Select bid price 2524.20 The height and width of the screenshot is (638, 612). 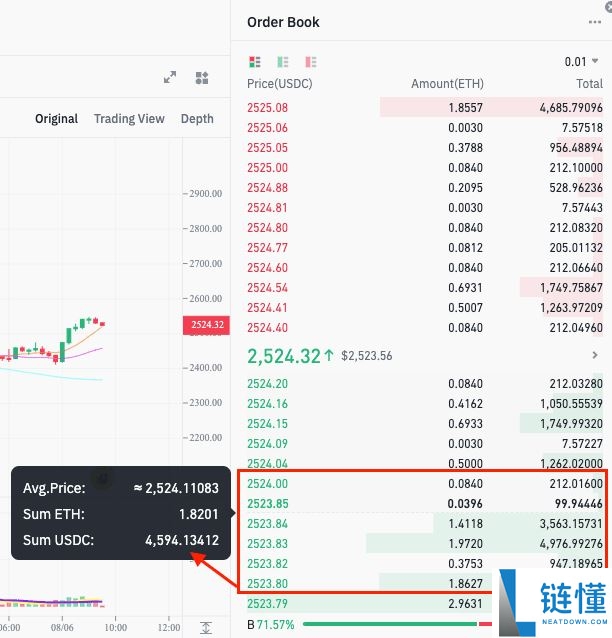point(267,384)
